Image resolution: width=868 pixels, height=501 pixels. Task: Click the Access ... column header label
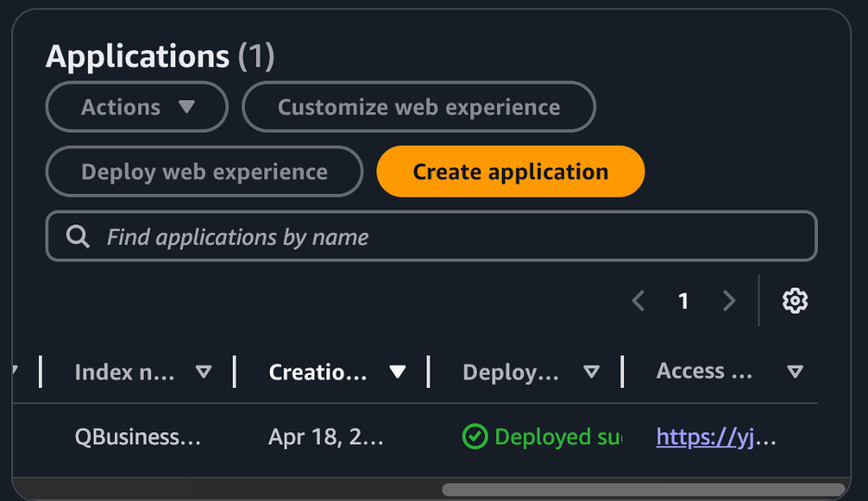coord(704,371)
